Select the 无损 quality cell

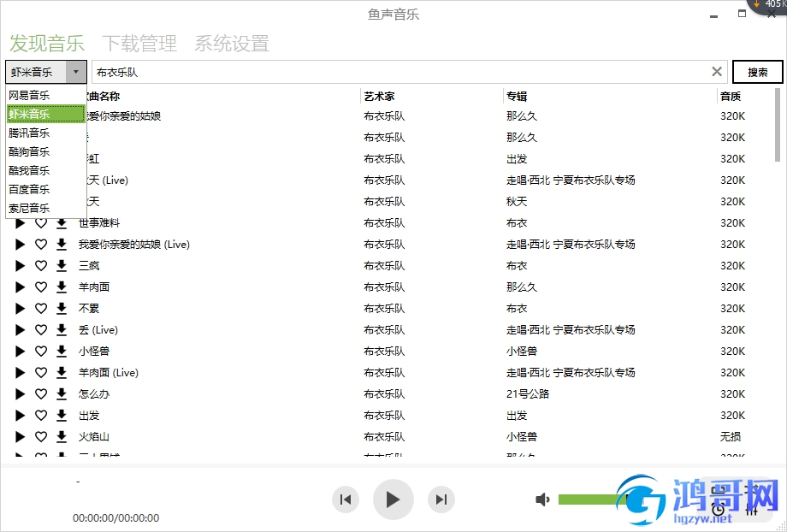(731, 437)
